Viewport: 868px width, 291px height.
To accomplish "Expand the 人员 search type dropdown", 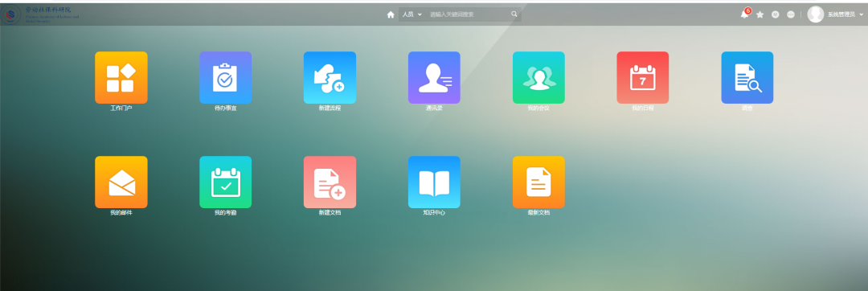I will coord(411,14).
